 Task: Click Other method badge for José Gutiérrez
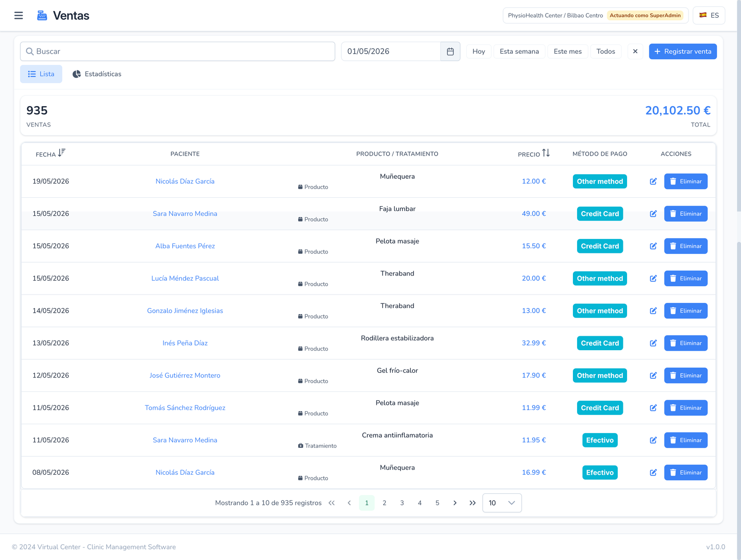(600, 376)
